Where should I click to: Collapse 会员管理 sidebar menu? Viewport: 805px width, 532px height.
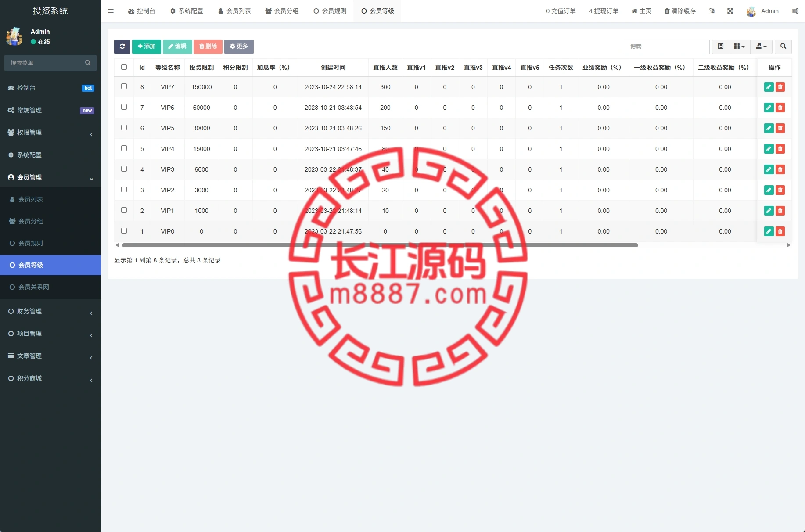tap(50, 177)
